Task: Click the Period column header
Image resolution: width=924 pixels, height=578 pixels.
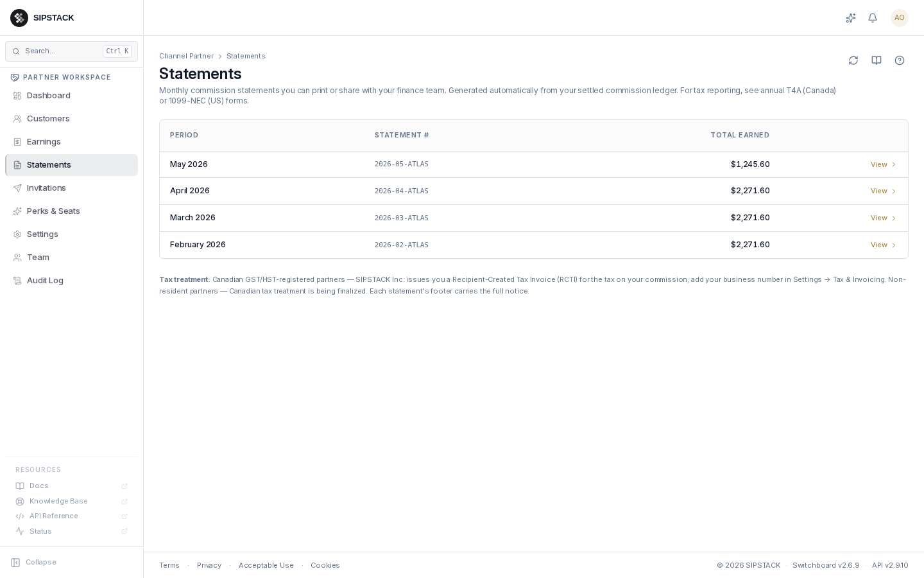Action: pos(184,136)
